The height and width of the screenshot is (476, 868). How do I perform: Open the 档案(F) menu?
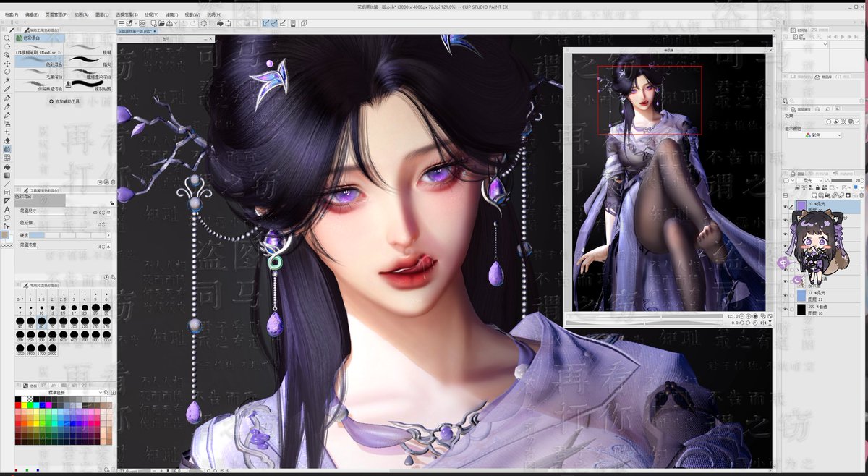[12, 14]
